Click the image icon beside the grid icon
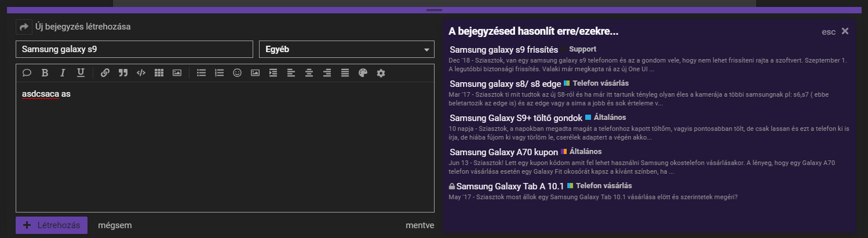 (177, 73)
